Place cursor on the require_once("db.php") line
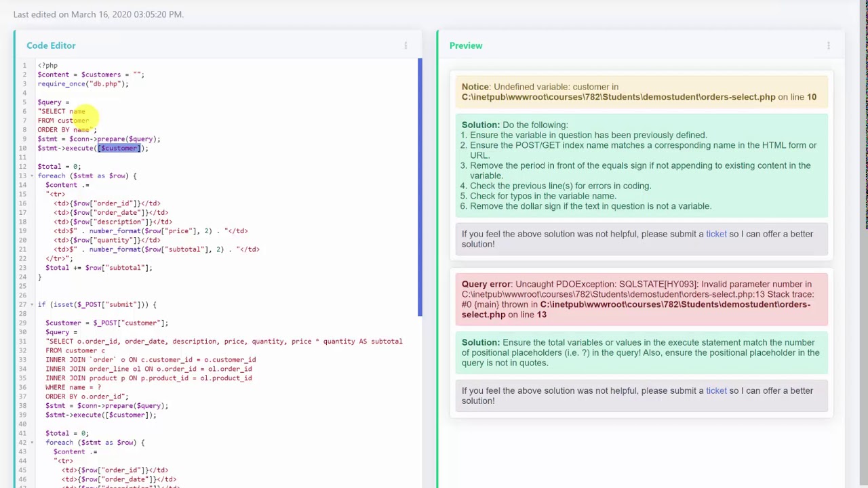 point(83,84)
